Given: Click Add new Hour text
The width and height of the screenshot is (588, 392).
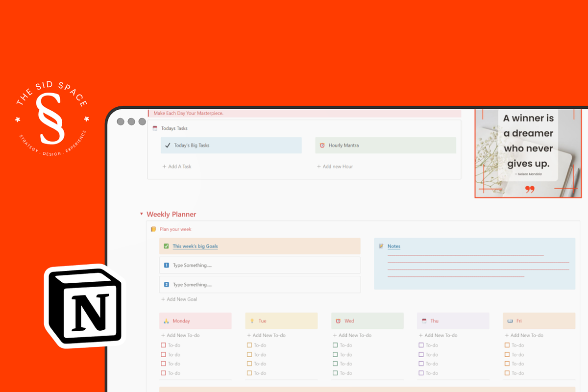Looking at the screenshot, I should click(338, 167).
